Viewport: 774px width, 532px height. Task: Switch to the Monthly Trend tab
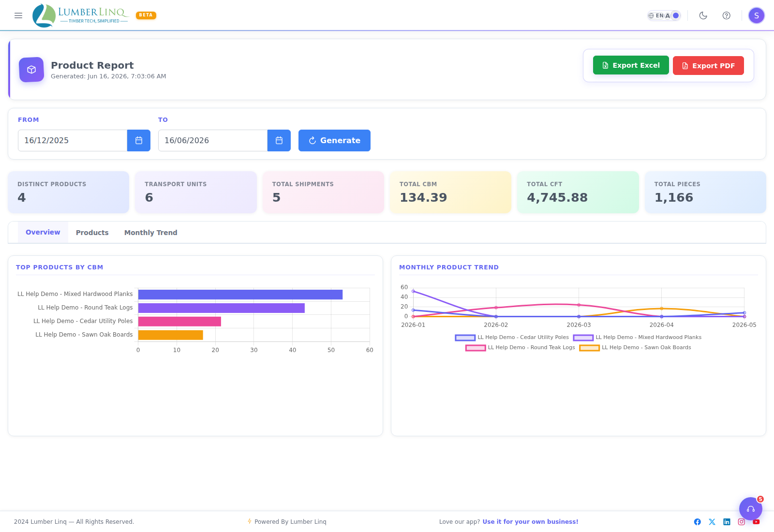coord(151,233)
